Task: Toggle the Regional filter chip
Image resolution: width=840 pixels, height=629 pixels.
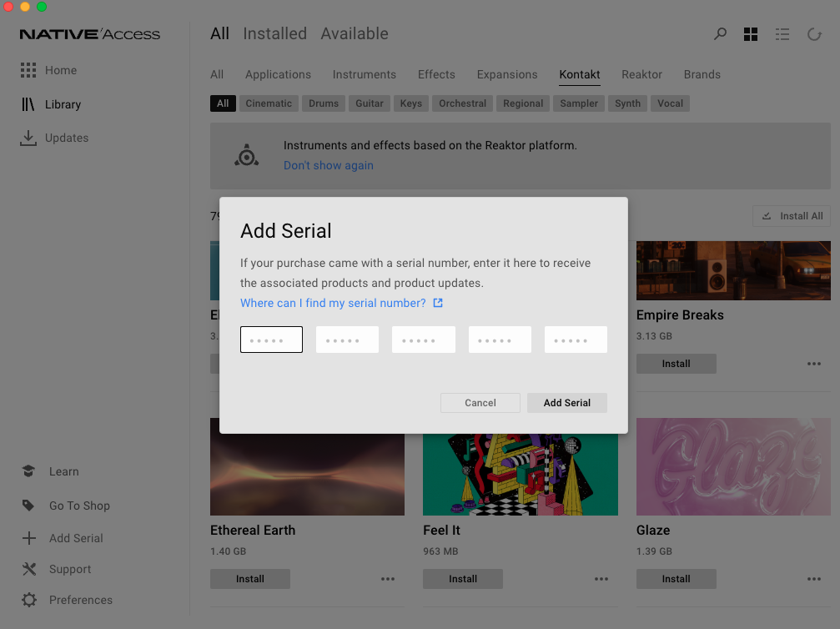Action: click(x=523, y=103)
